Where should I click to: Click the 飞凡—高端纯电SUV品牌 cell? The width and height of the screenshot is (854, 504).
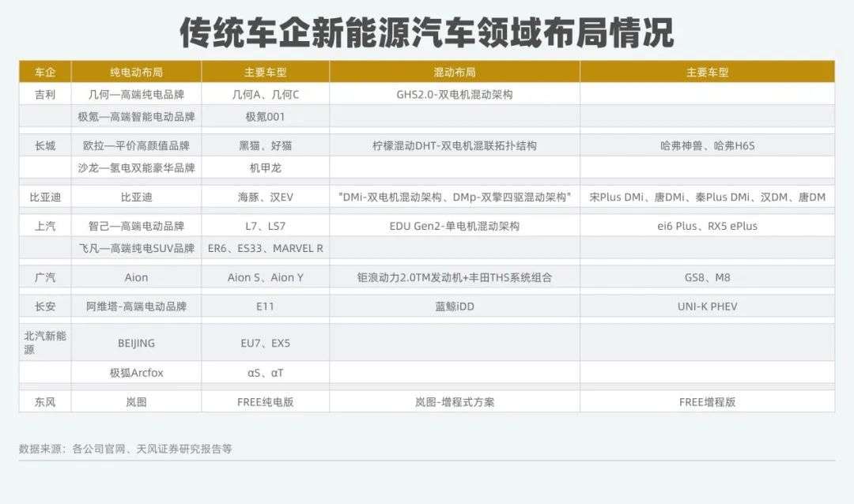pyautogui.click(x=136, y=248)
